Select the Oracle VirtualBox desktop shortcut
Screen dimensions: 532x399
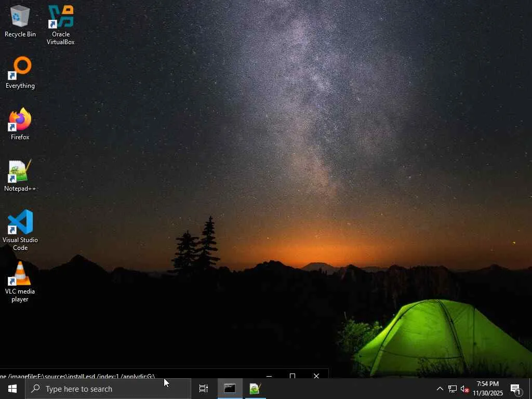click(x=61, y=25)
